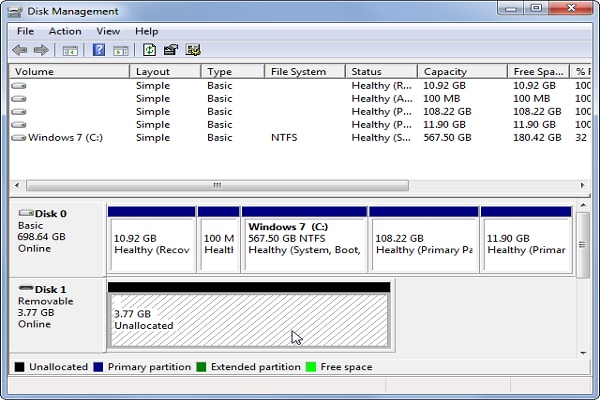Image resolution: width=600 pixels, height=400 pixels.
Task: Click the Refresh toolbar icon
Action: [x=149, y=50]
